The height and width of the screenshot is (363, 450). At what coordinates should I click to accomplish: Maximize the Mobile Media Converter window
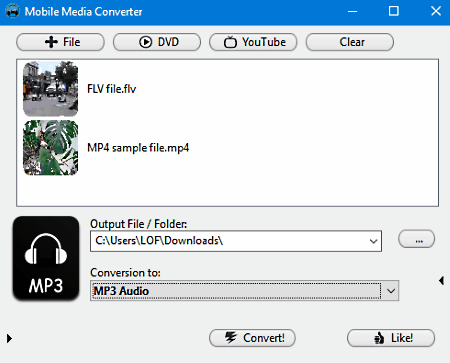coord(394,11)
